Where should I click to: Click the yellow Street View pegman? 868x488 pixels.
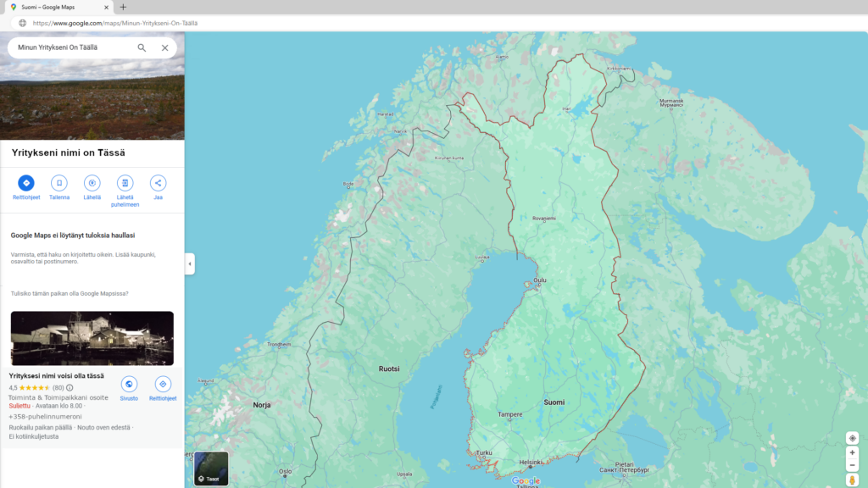852,480
